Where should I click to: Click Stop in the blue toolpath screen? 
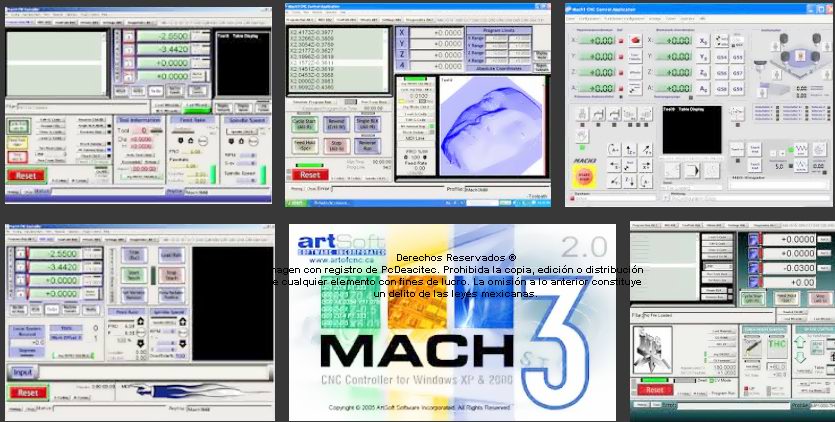tap(336, 146)
